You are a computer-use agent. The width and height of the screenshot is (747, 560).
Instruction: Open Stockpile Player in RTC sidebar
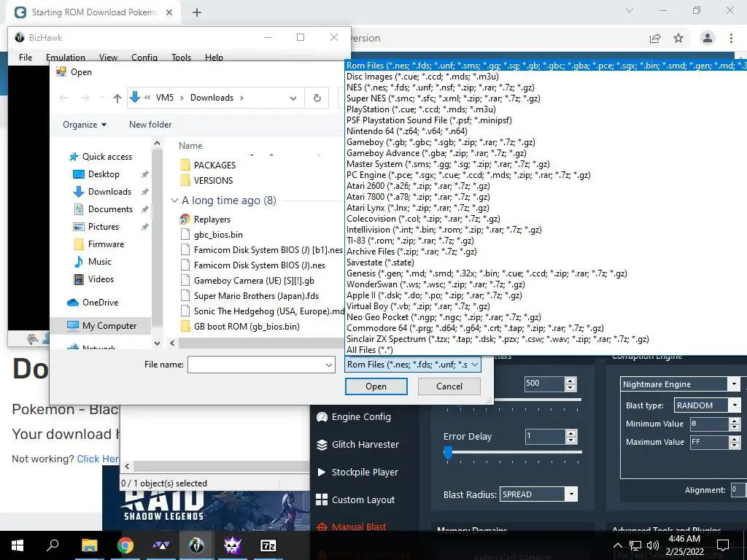(x=364, y=472)
